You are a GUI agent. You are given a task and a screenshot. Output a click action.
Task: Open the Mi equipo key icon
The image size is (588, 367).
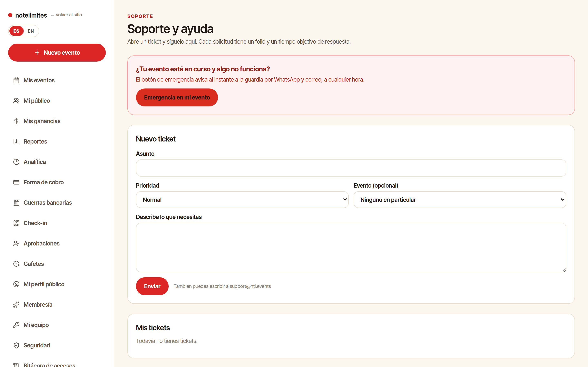pos(16,325)
